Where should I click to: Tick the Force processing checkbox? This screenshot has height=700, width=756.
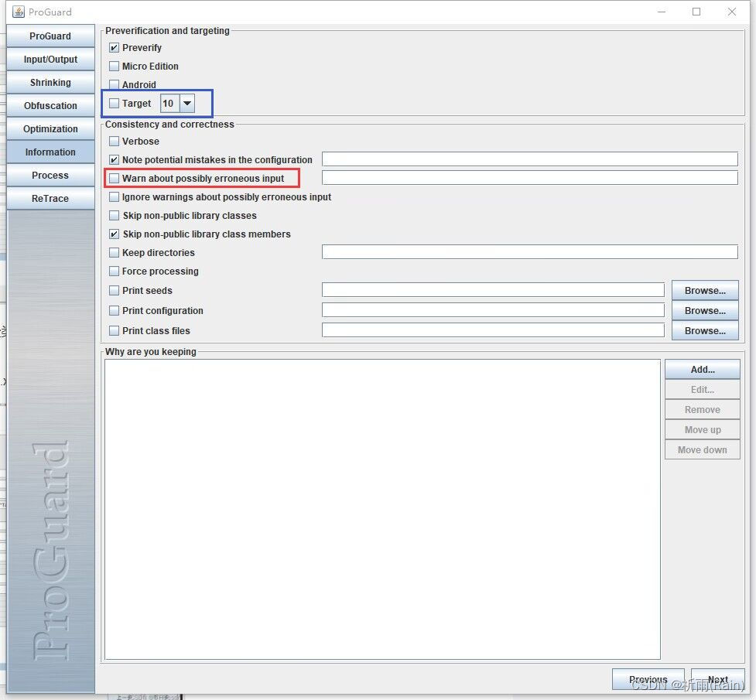[115, 271]
